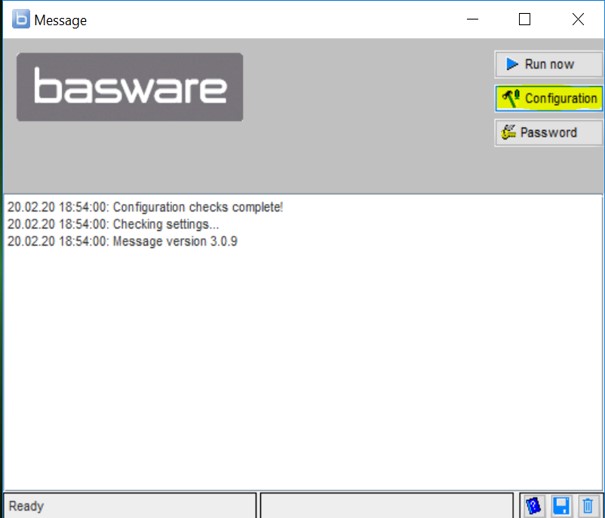Click the Ready status bar text
The image size is (605, 518).
pyautogui.click(x=26, y=506)
